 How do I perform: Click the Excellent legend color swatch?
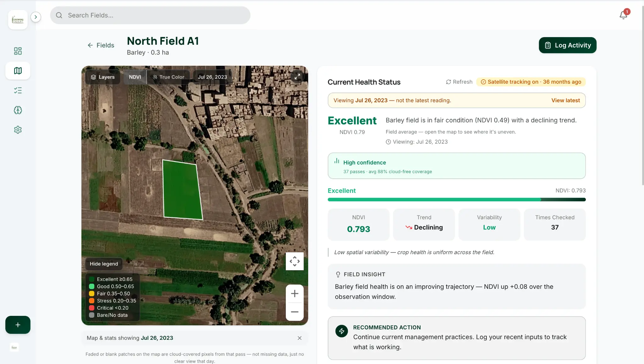92,279
